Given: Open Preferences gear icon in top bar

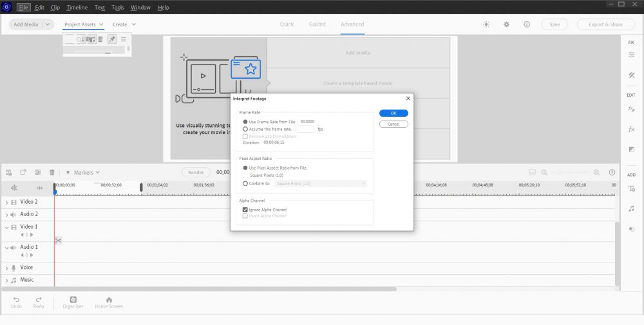Looking at the screenshot, I should (506, 25).
